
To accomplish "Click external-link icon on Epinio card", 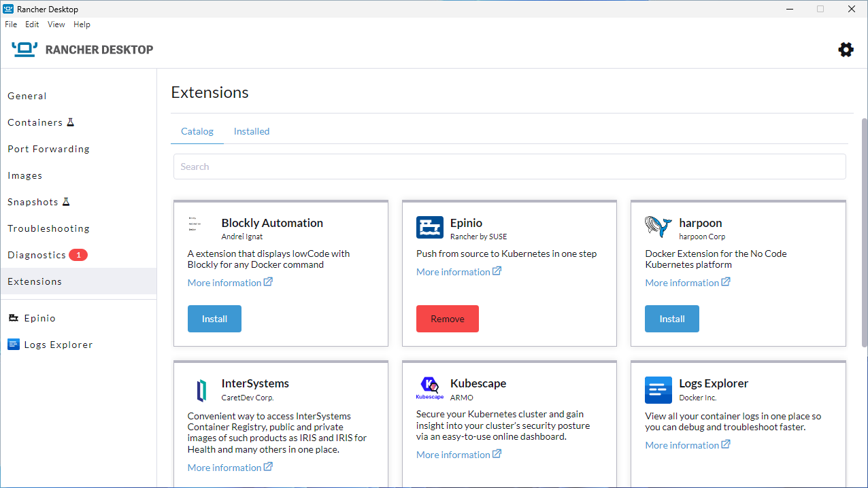I will coord(497,271).
